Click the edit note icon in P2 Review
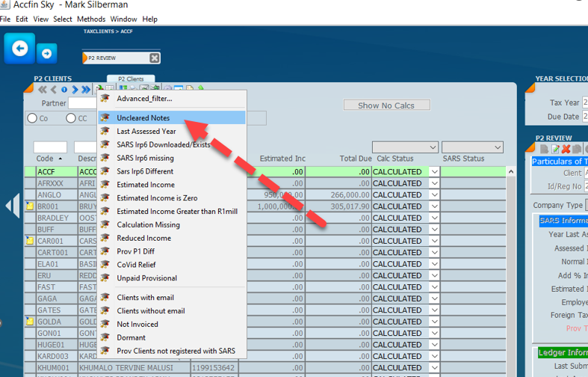This screenshot has width=588, height=377. click(x=555, y=149)
